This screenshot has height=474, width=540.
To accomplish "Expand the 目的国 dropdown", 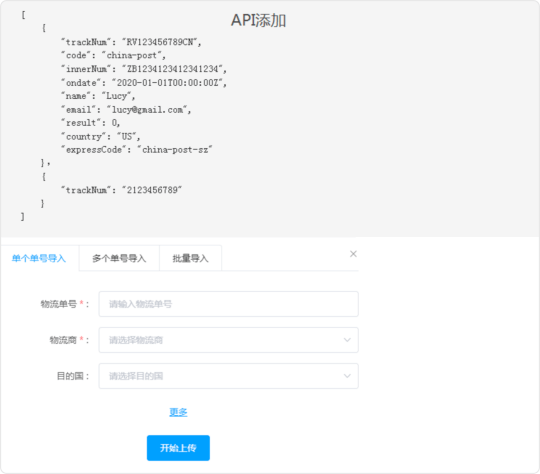I will (228, 376).
